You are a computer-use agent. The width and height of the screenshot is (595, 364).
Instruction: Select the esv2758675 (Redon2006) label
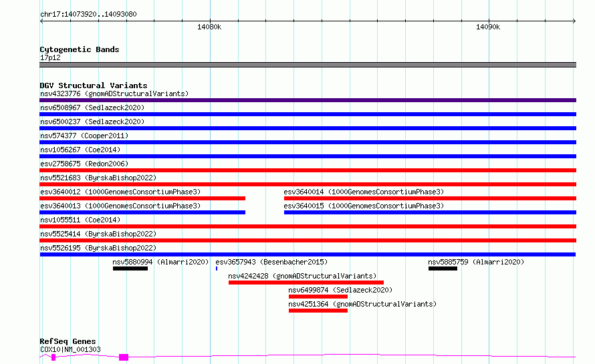click(84, 164)
